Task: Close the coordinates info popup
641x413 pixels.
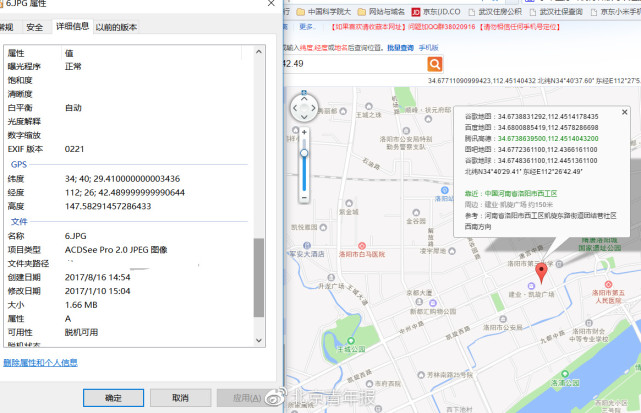Action: pos(624,112)
